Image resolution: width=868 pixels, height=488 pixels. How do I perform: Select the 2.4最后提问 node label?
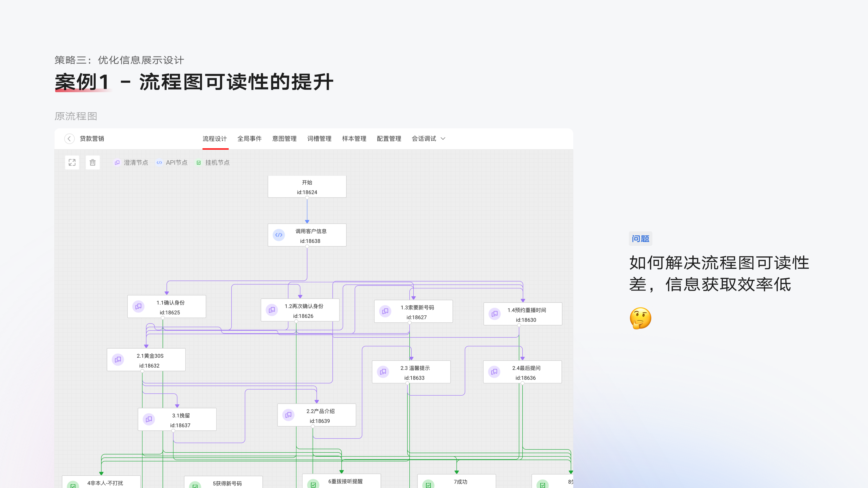pyautogui.click(x=526, y=368)
